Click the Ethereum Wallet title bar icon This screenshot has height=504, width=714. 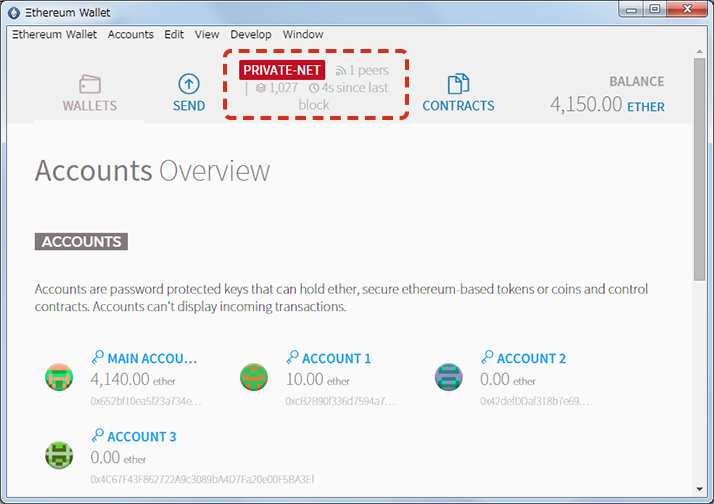[14, 13]
